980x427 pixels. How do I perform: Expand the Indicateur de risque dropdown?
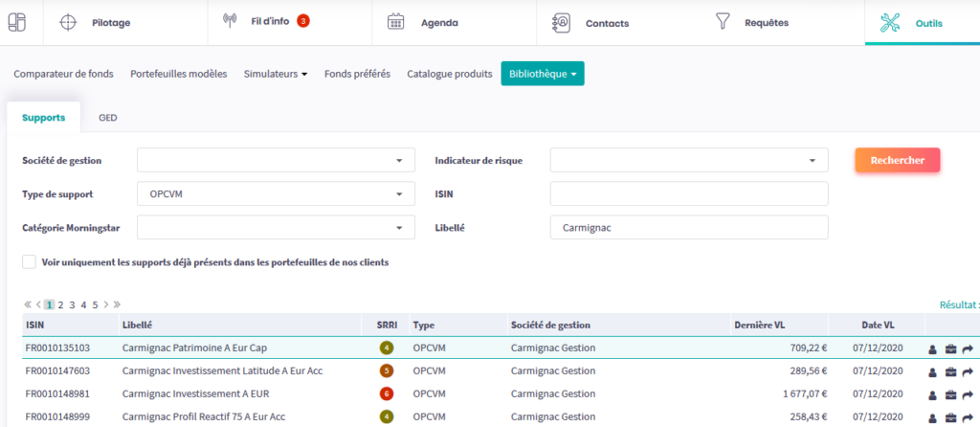pos(812,160)
